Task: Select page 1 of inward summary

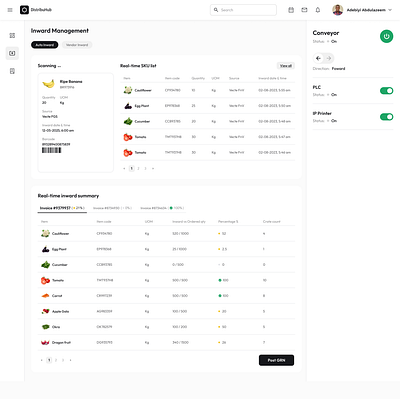Action: click(49, 360)
